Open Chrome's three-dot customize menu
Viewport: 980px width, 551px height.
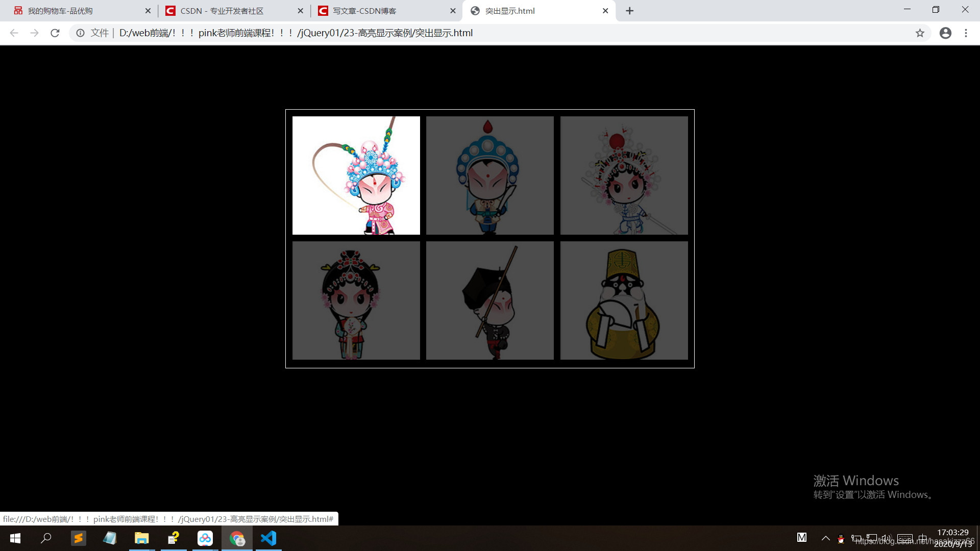[966, 33]
